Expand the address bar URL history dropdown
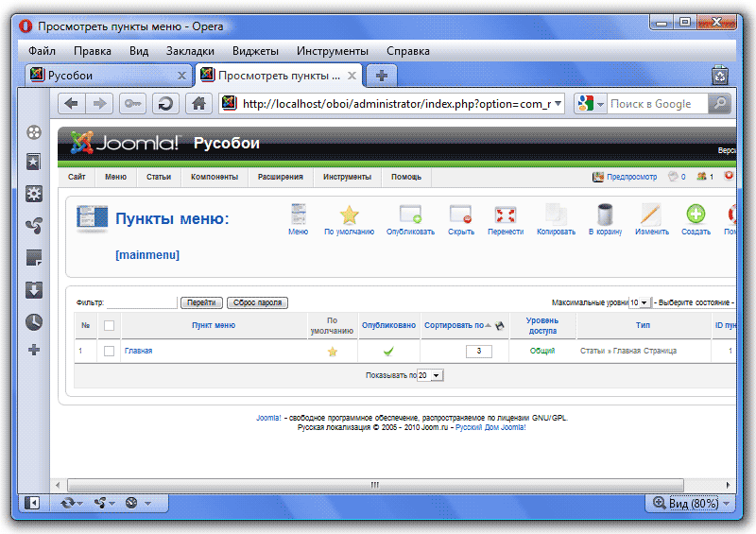The image size is (756, 534). (558, 104)
